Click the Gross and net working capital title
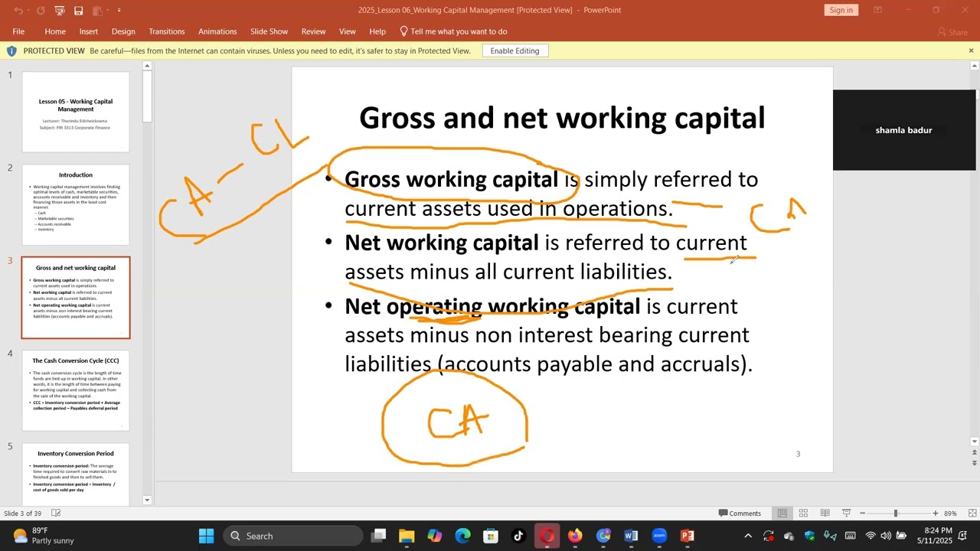The width and height of the screenshot is (980, 551). pos(562,118)
